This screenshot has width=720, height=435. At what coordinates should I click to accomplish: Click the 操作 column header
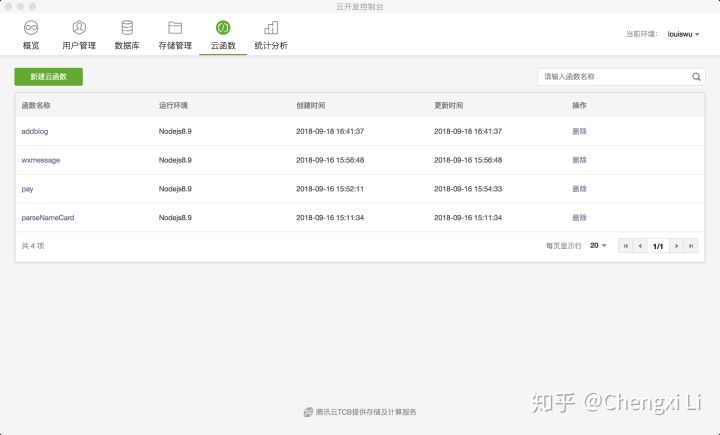click(579, 106)
